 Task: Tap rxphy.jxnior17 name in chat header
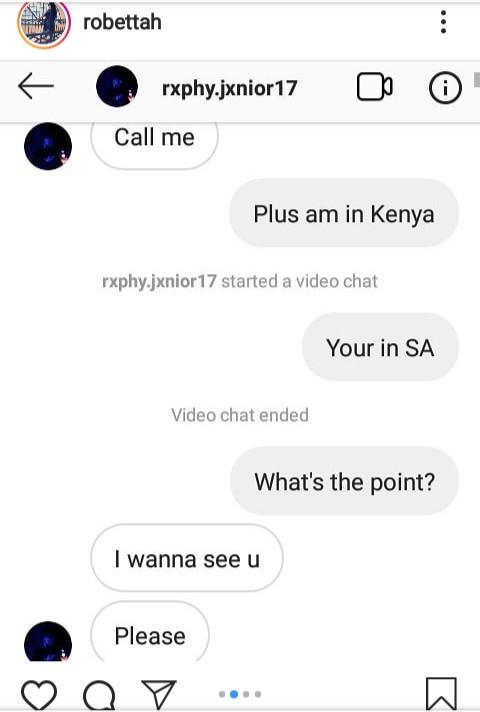tap(229, 88)
